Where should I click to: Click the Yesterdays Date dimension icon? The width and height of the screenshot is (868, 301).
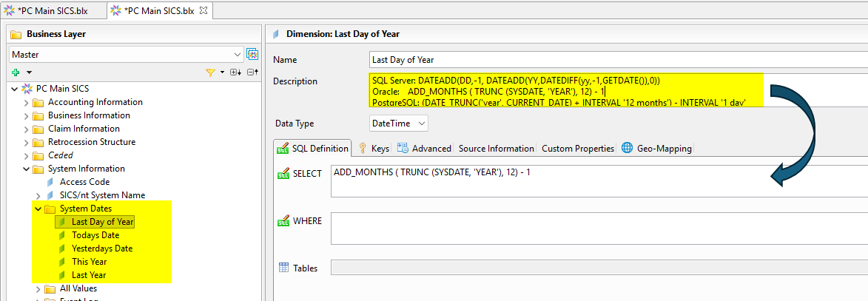62,248
